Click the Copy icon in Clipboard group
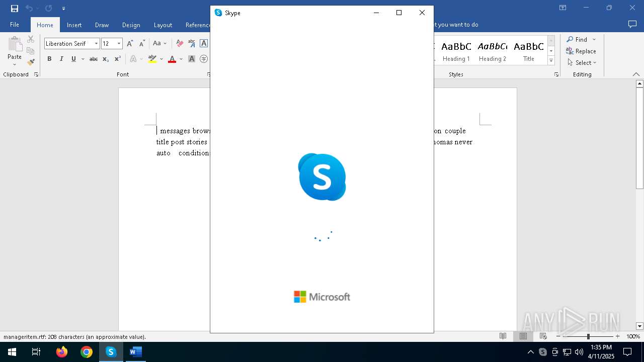This screenshot has height=362, width=644. [x=31, y=51]
